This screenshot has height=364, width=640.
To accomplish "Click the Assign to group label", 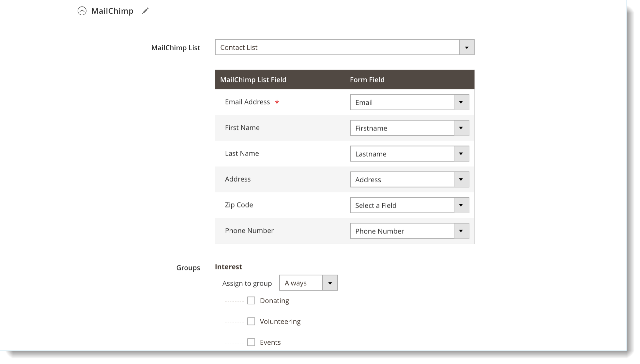I will (x=247, y=283).
